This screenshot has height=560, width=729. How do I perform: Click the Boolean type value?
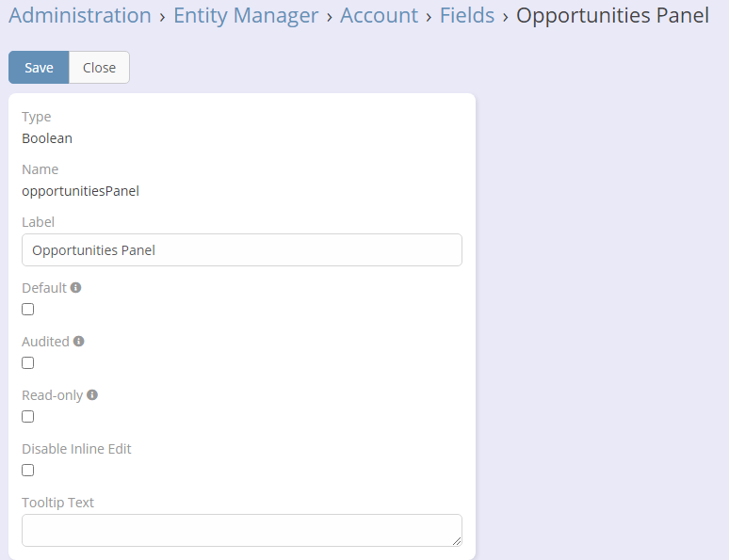coord(47,138)
